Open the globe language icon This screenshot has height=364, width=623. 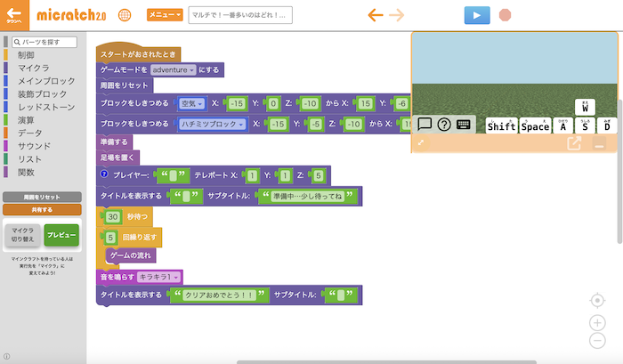(x=125, y=15)
